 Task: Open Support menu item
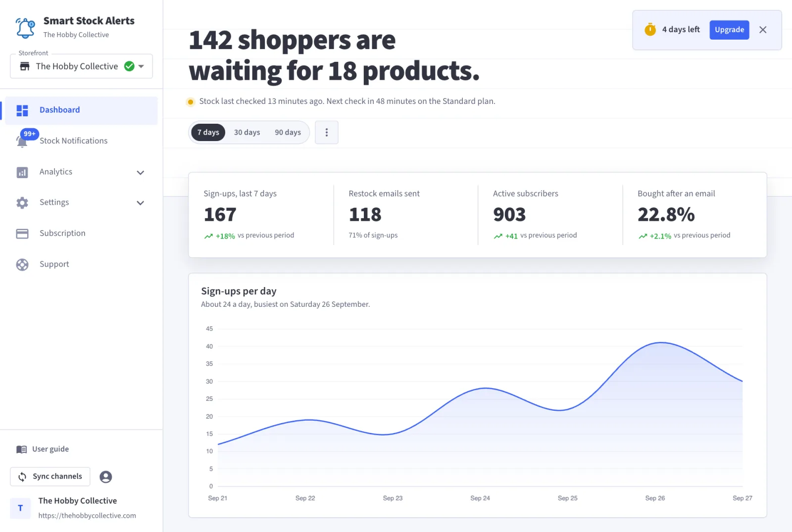(81, 265)
